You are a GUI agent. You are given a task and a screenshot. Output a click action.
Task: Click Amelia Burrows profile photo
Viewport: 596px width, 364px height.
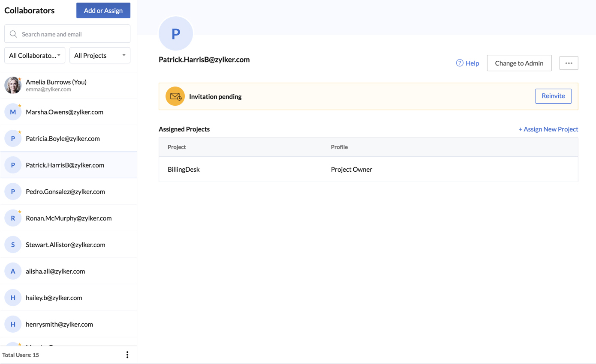13,85
